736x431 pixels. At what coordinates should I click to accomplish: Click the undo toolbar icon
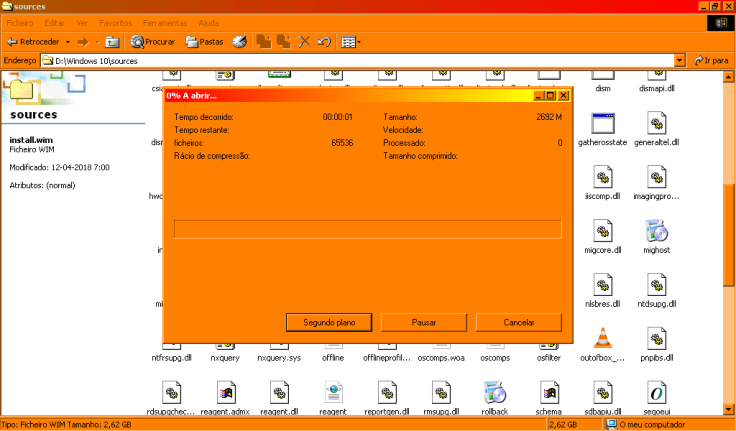point(324,42)
